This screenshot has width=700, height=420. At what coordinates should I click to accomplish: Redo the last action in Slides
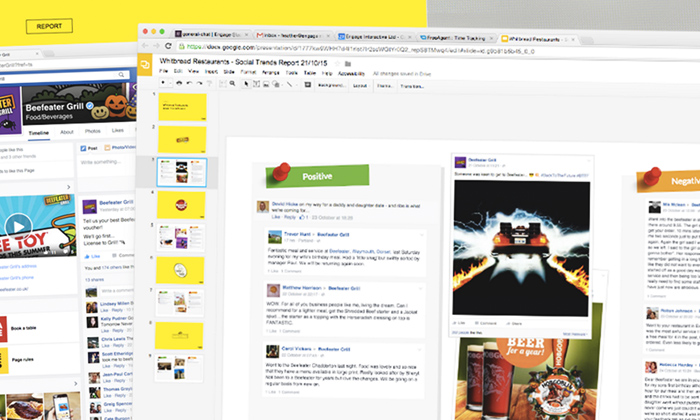tap(199, 83)
